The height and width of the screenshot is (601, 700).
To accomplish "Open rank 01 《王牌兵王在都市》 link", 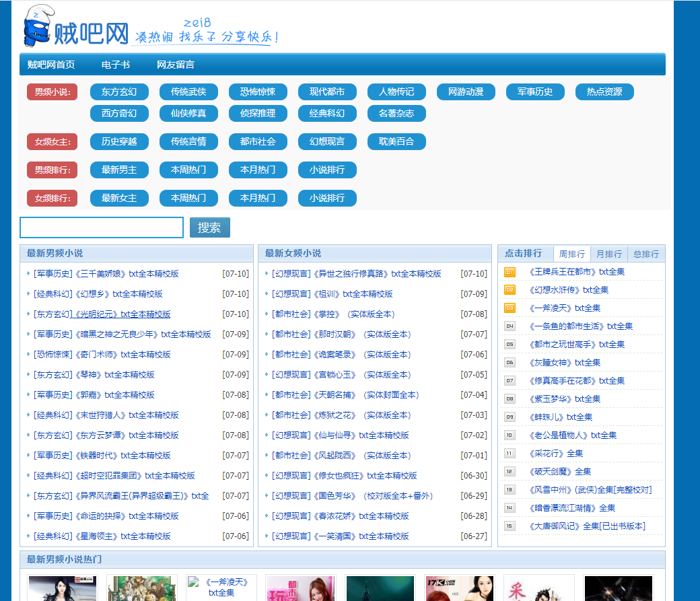I will click(x=576, y=272).
